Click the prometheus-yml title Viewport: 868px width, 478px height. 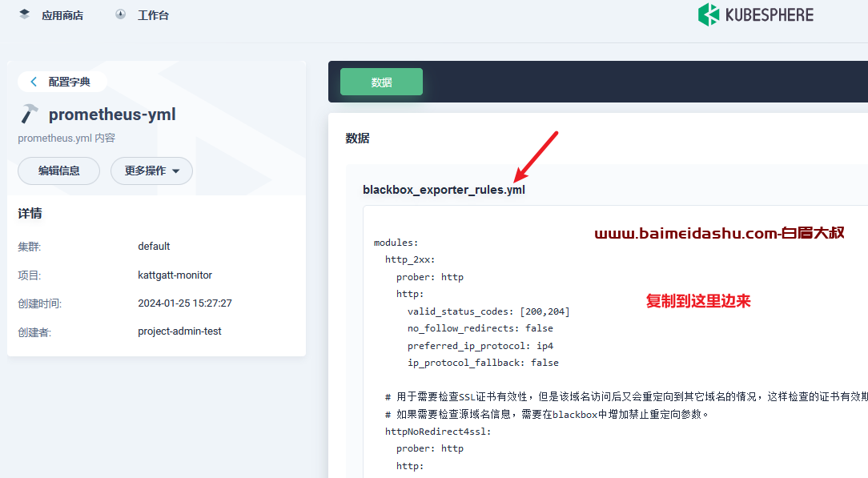[112, 114]
